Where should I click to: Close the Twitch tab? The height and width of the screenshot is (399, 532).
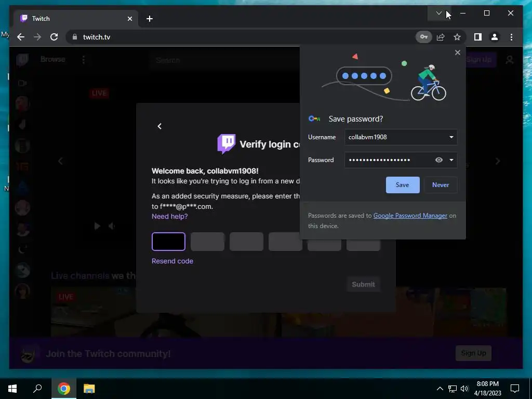click(x=129, y=19)
